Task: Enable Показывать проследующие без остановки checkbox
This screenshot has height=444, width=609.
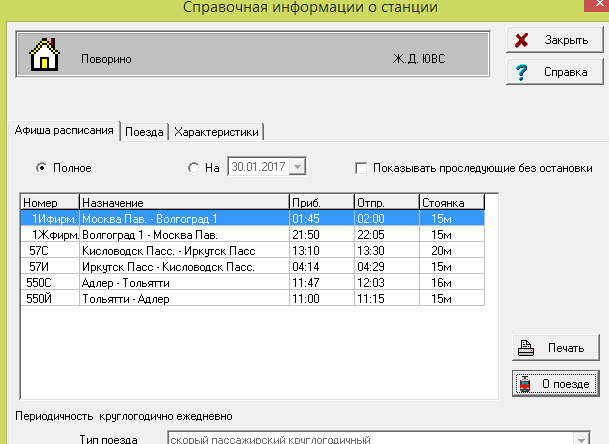Action: pos(362,168)
